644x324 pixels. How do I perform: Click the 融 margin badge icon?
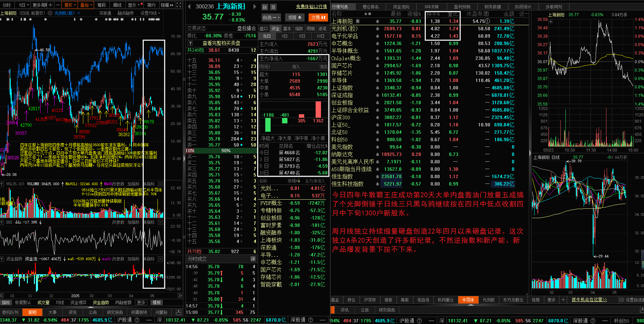(265, 7)
